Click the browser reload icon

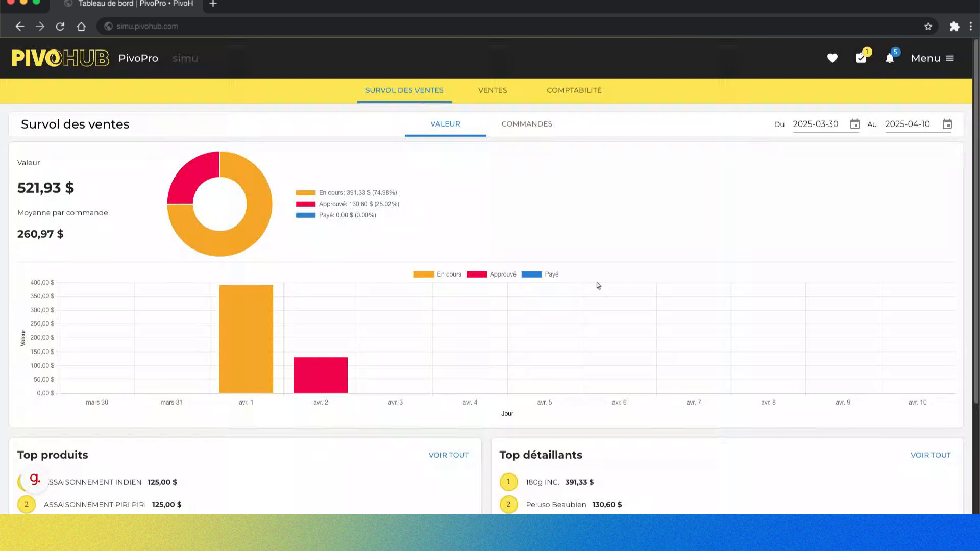[x=60, y=27]
